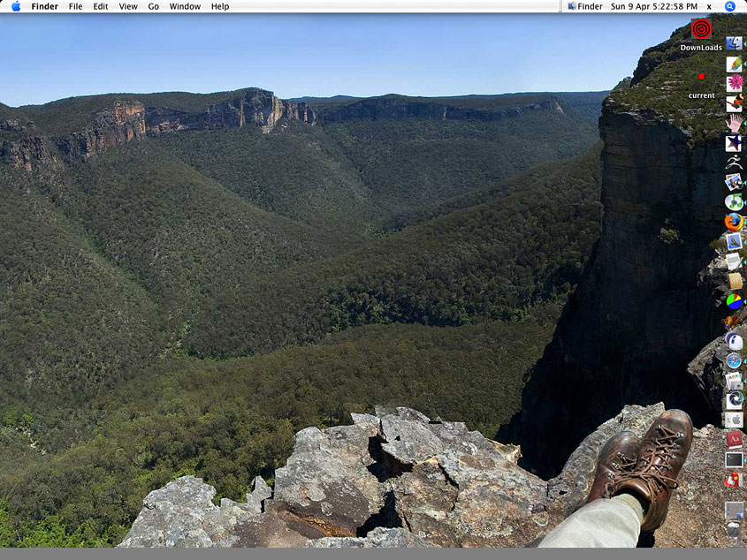
Task: Launch Safari from the dock
Action: click(x=734, y=361)
